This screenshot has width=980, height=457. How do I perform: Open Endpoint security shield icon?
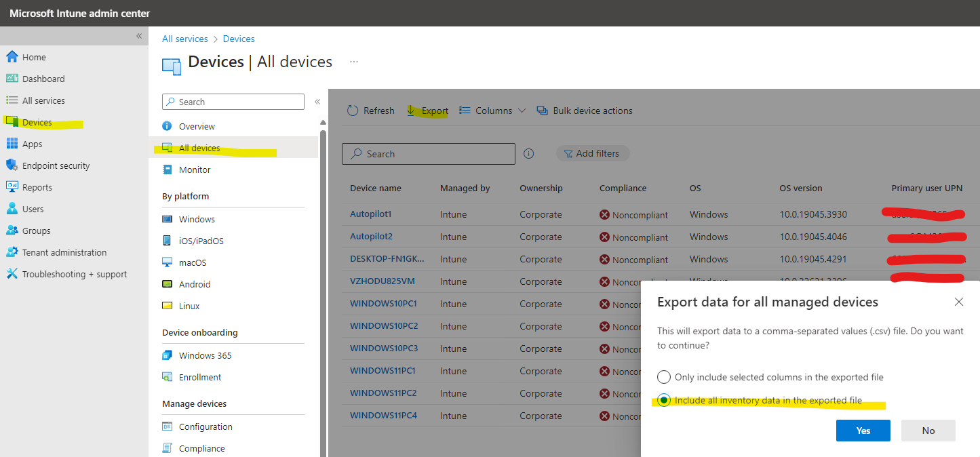pos(12,165)
